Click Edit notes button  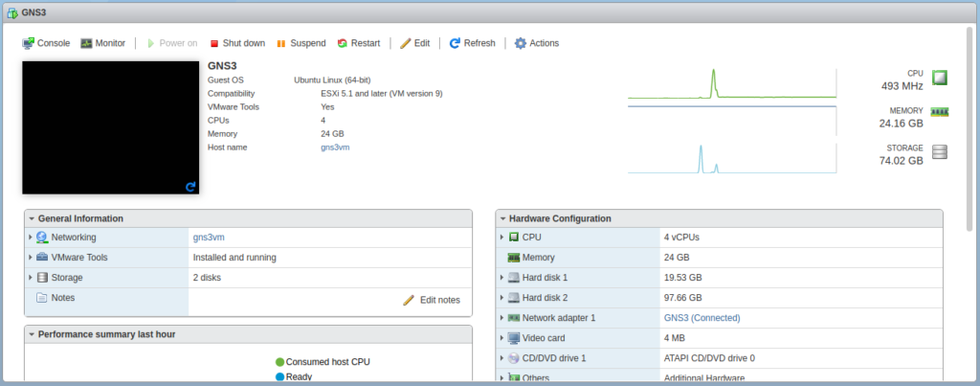click(x=432, y=300)
